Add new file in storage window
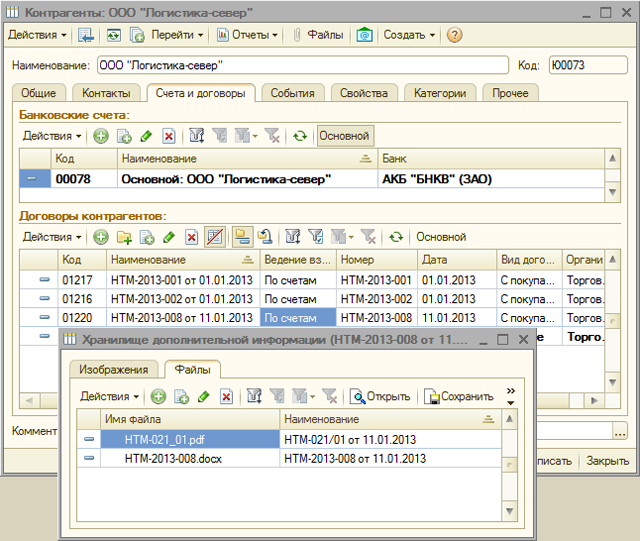 click(x=158, y=396)
